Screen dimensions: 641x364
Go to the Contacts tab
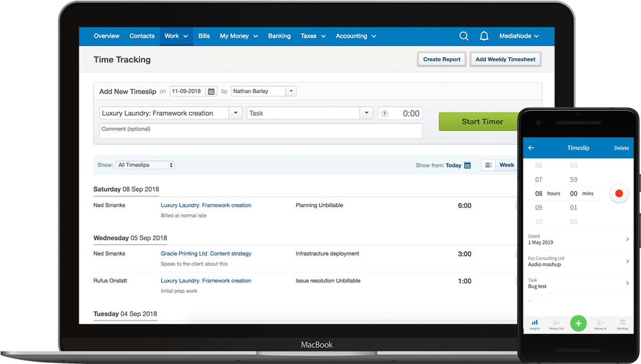point(142,36)
